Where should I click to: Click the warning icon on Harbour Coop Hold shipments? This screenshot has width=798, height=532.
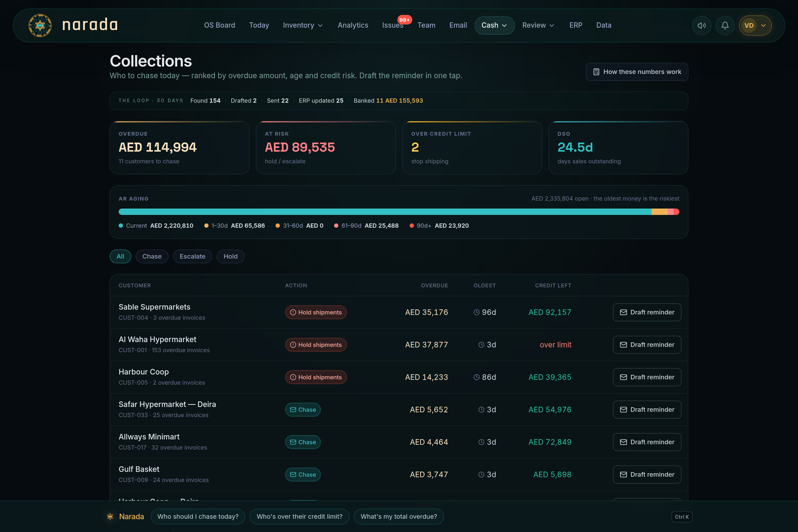click(293, 377)
